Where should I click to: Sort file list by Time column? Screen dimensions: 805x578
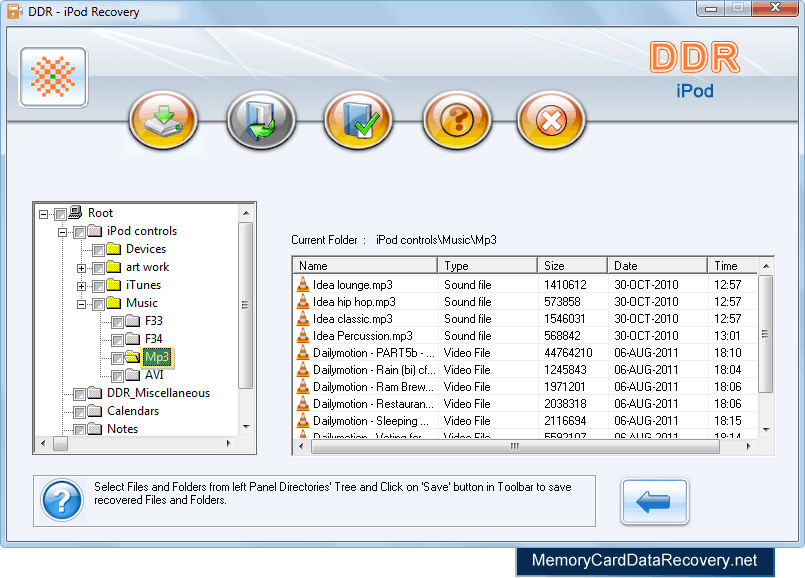(733, 265)
